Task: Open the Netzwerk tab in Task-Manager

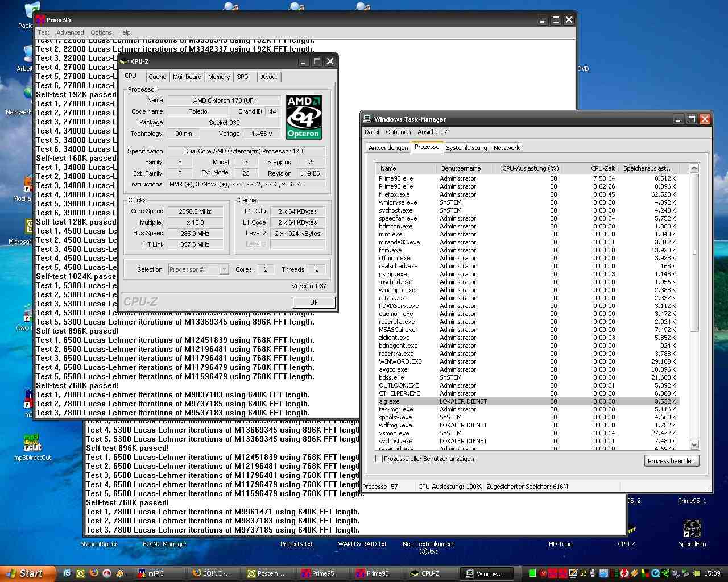Action: click(x=506, y=148)
